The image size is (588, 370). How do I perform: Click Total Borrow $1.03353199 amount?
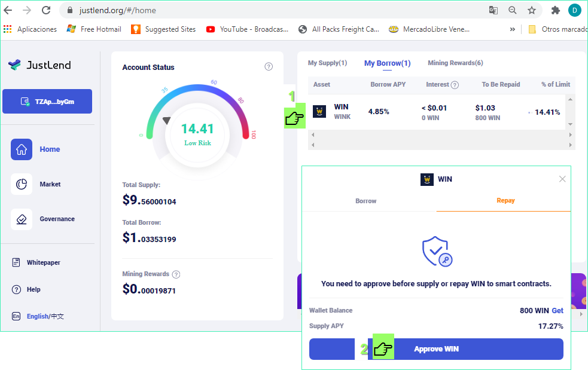149,238
